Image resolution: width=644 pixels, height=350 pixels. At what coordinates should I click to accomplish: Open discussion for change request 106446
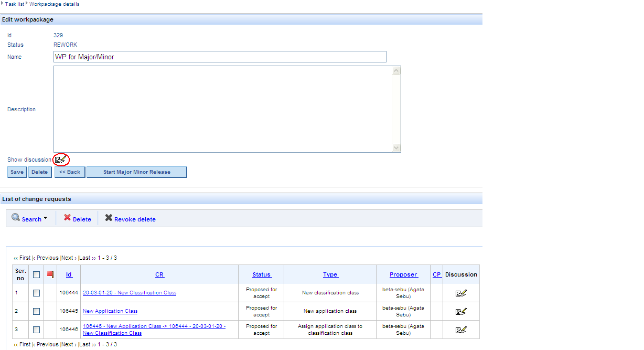coord(461,330)
